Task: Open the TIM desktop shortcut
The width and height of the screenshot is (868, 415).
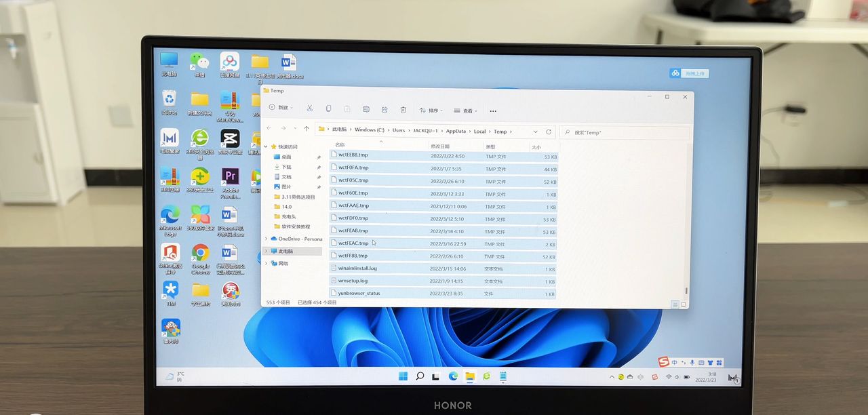Action: coord(170,294)
